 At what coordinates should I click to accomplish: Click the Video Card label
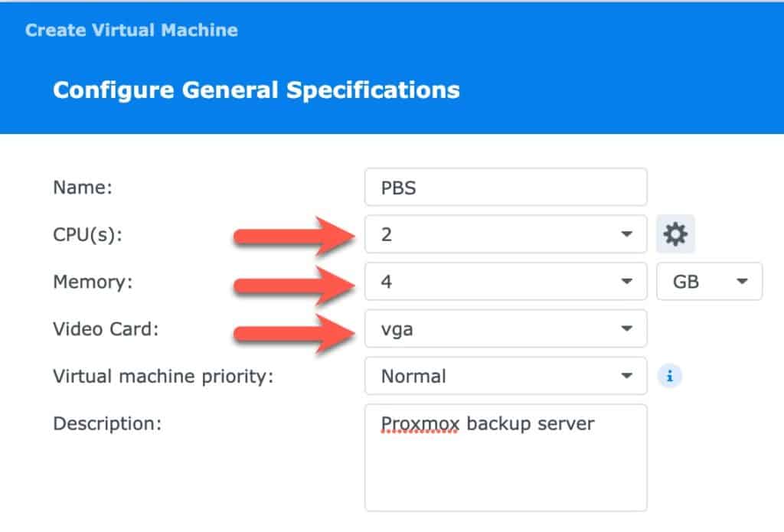(x=106, y=329)
